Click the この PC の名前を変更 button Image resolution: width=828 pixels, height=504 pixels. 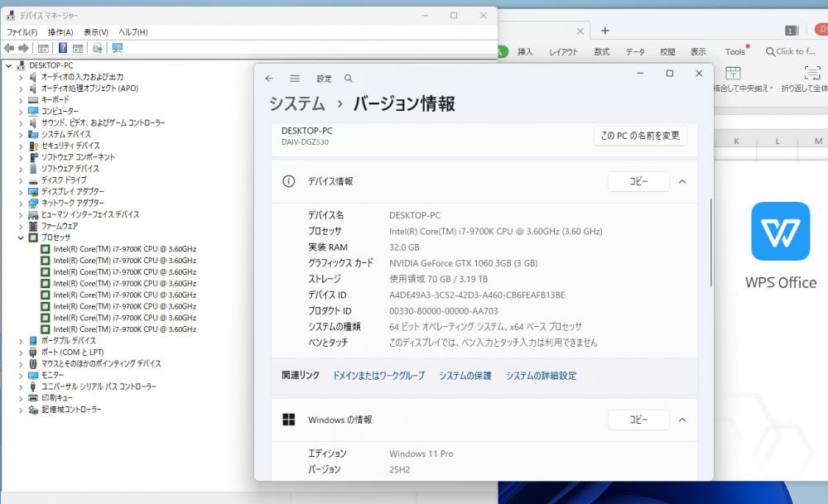click(640, 136)
